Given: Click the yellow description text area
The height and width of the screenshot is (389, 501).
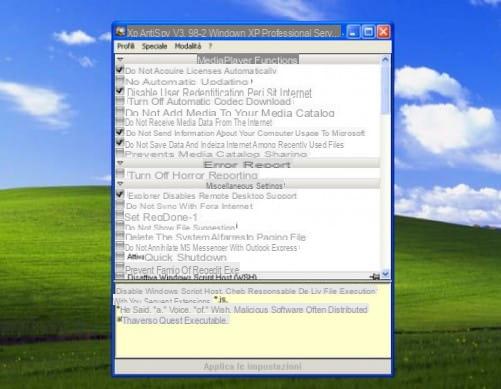Looking at the screenshot, I should [253, 321].
